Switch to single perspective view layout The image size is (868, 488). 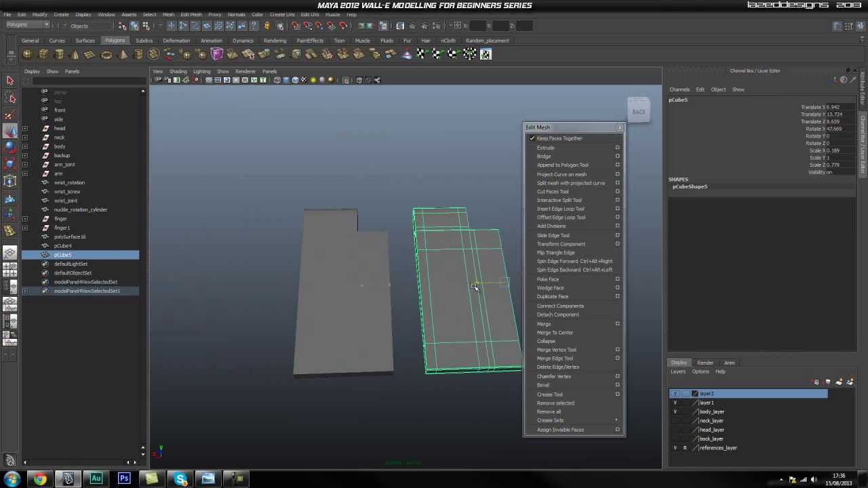[9, 253]
